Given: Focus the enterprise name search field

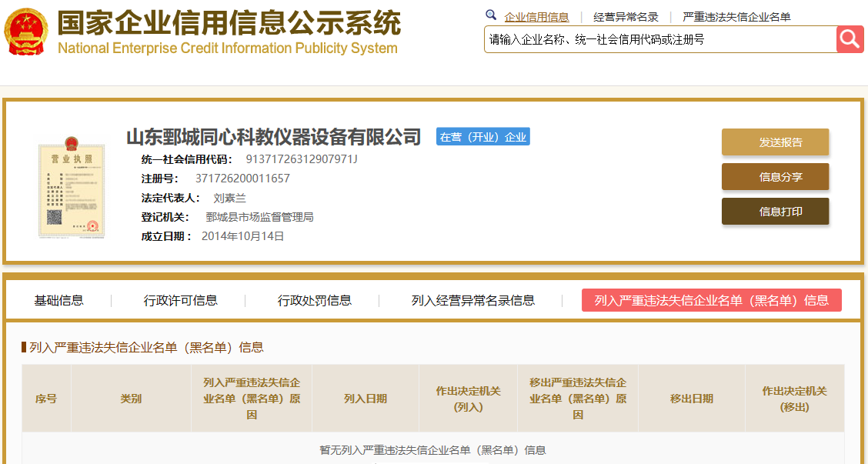Looking at the screenshot, I should [x=660, y=39].
